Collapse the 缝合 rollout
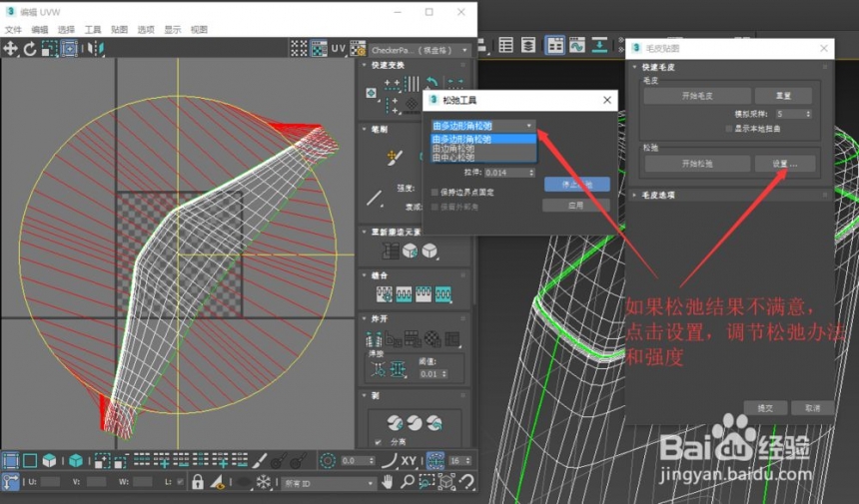The image size is (859, 504). coord(365,275)
